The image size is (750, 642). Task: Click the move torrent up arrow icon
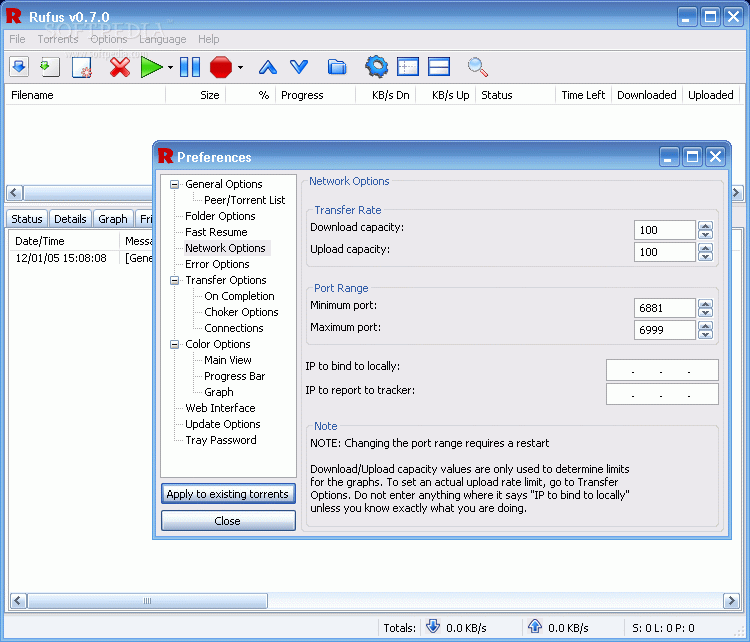click(x=268, y=66)
